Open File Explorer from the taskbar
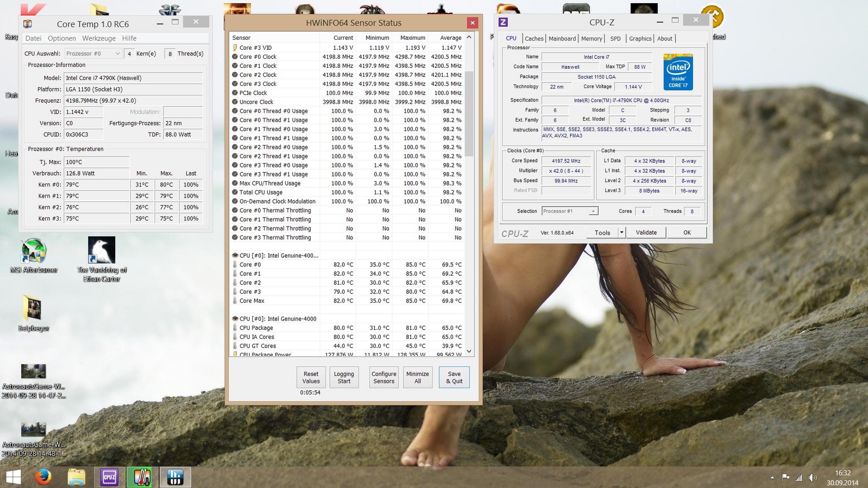Screen dimensions: 868x488 pos(76,477)
